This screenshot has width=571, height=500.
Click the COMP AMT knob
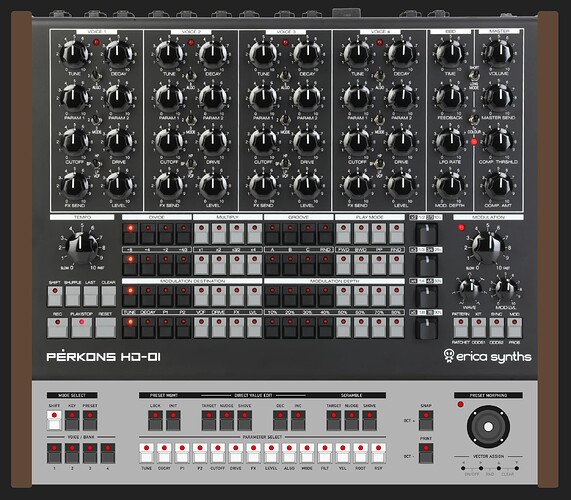point(498,185)
